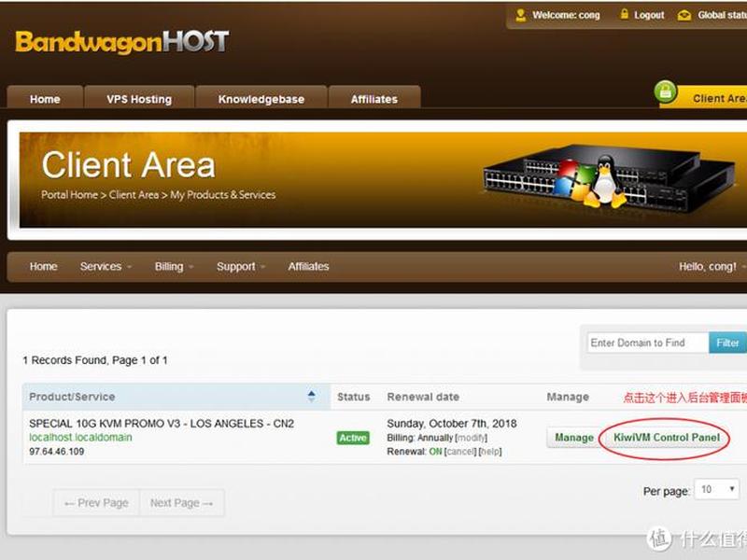The image size is (747, 560).
Task: Click the modify billing link
Action: pyautogui.click(x=472, y=438)
